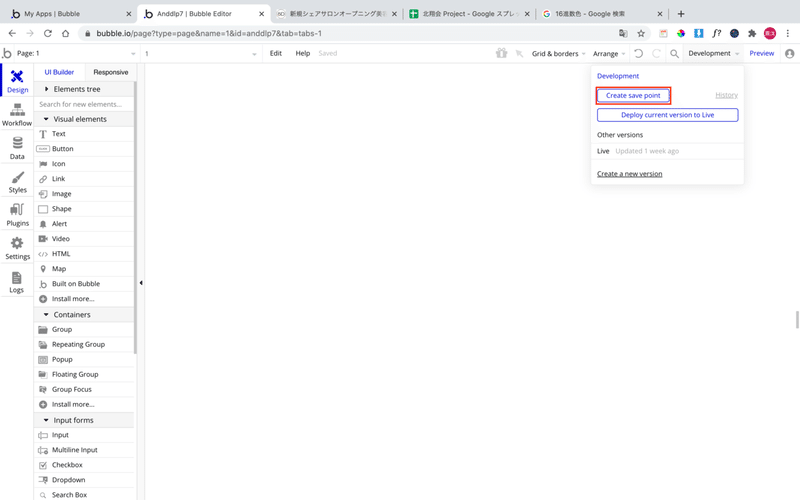Open the Design tab in sidebar

point(17,81)
